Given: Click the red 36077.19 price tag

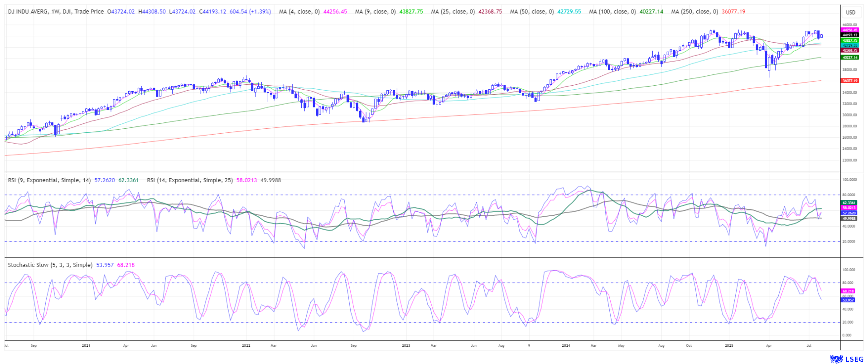Looking at the screenshot, I should (849, 81).
